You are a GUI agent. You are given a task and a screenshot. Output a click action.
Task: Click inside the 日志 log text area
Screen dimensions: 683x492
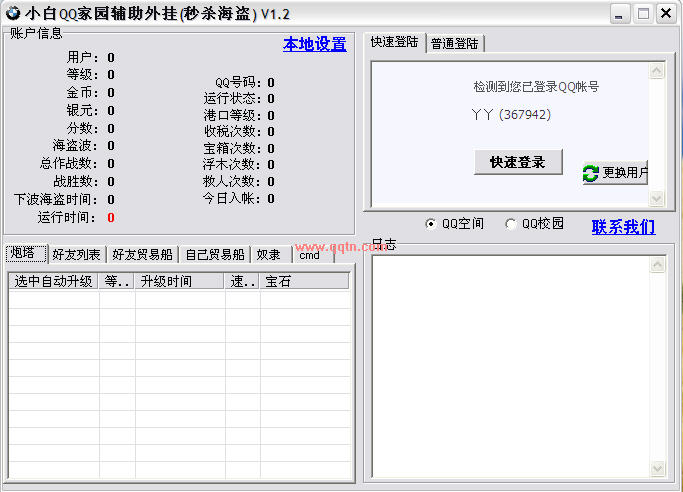pos(511,367)
